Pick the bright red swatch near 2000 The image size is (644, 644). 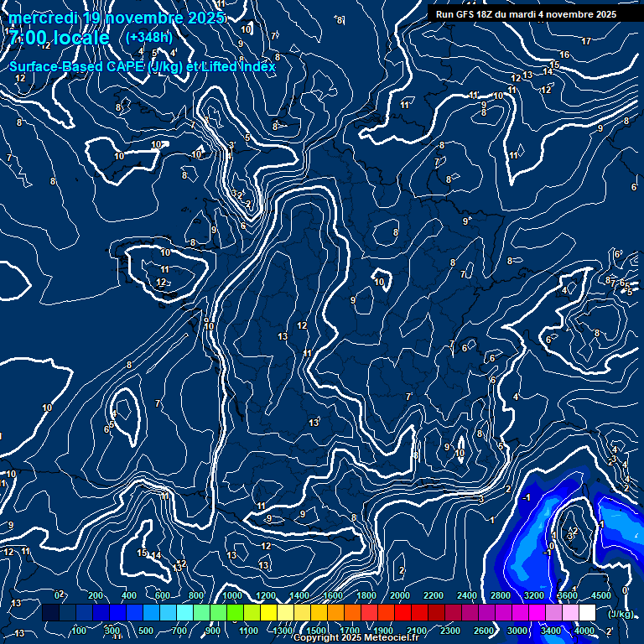click(x=402, y=612)
